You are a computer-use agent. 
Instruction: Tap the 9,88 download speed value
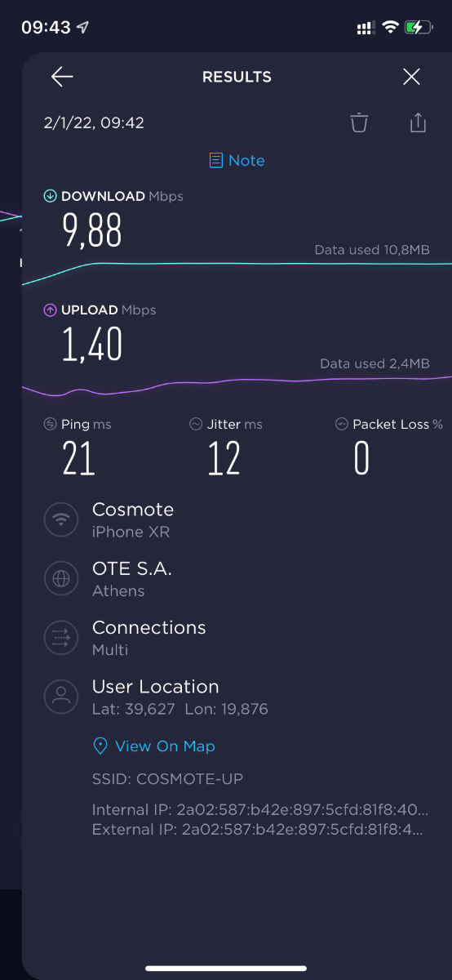tap(92, 229)
